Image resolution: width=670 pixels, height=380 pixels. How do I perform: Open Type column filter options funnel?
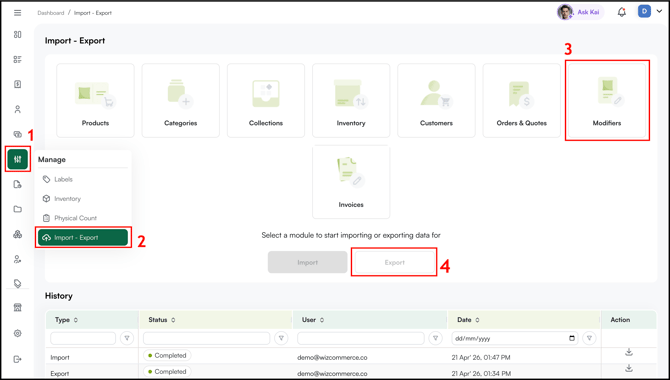coord(127,338)
